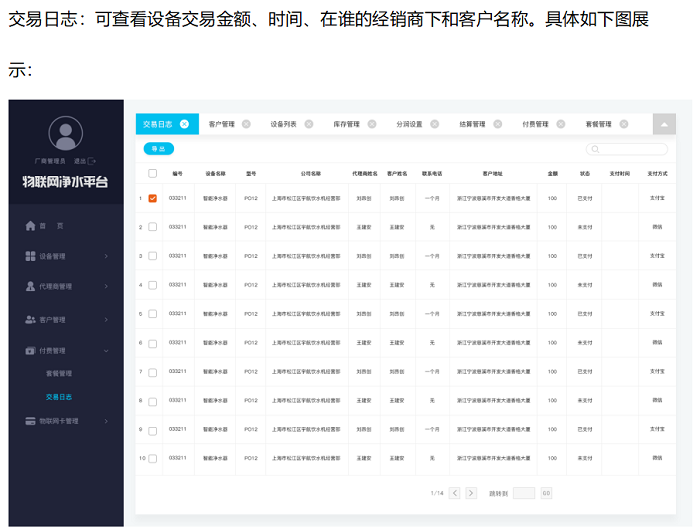This screenshot has width=700, height=532.
Task: Click the 退出 logout link text
Action: click(80, 161)
